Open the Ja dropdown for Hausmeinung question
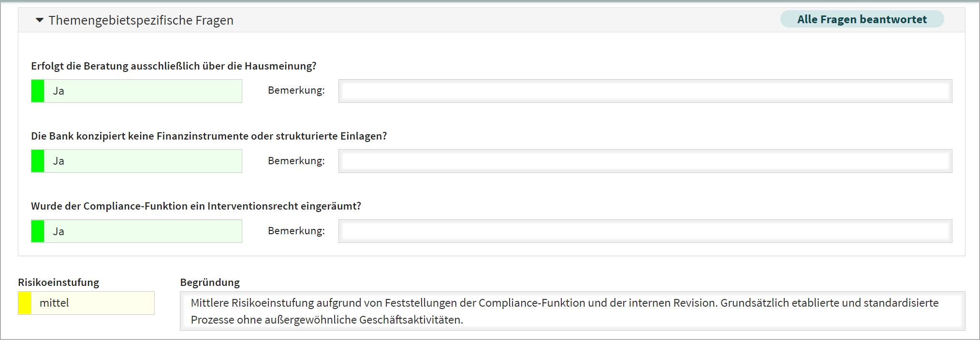 click(143, 91)
